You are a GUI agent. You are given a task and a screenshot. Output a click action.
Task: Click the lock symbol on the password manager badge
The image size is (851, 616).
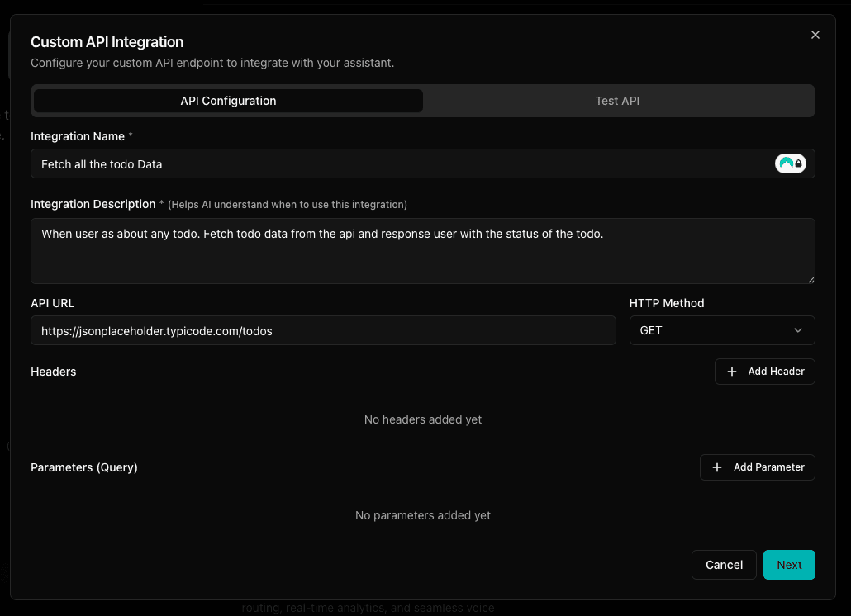798,163
